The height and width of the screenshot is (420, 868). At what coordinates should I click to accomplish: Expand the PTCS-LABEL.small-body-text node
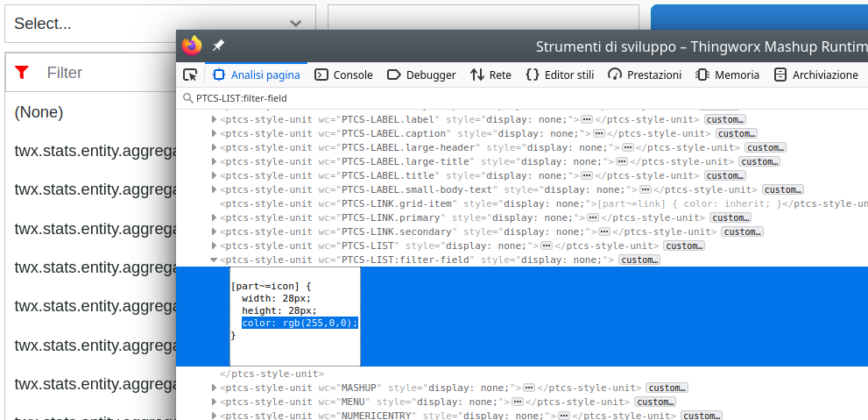click(x=214, y=189)
